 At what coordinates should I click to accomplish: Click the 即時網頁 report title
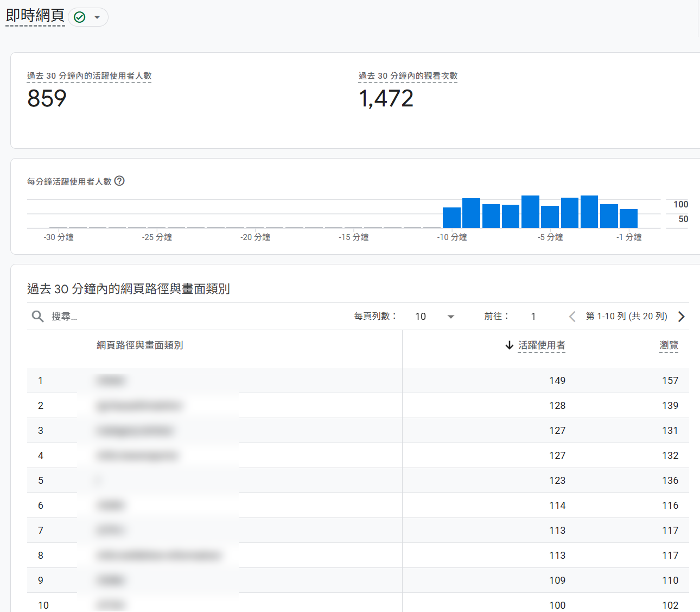click(35, 16)
